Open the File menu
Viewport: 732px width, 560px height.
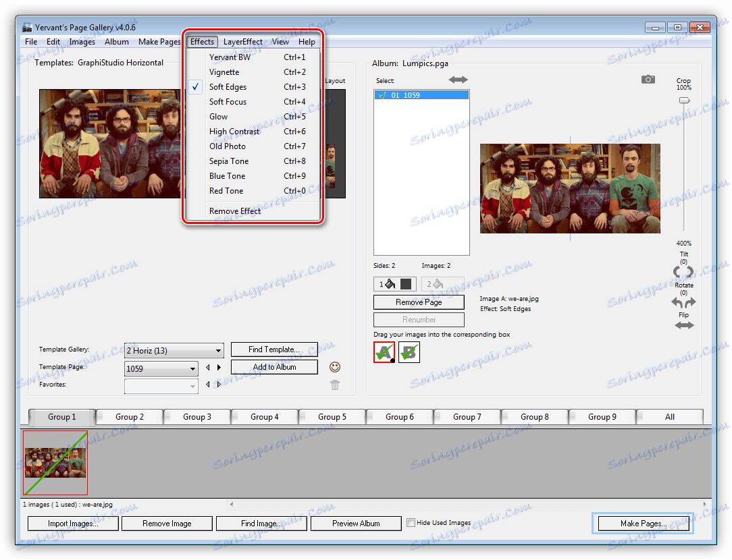click(x=31, y=42)
